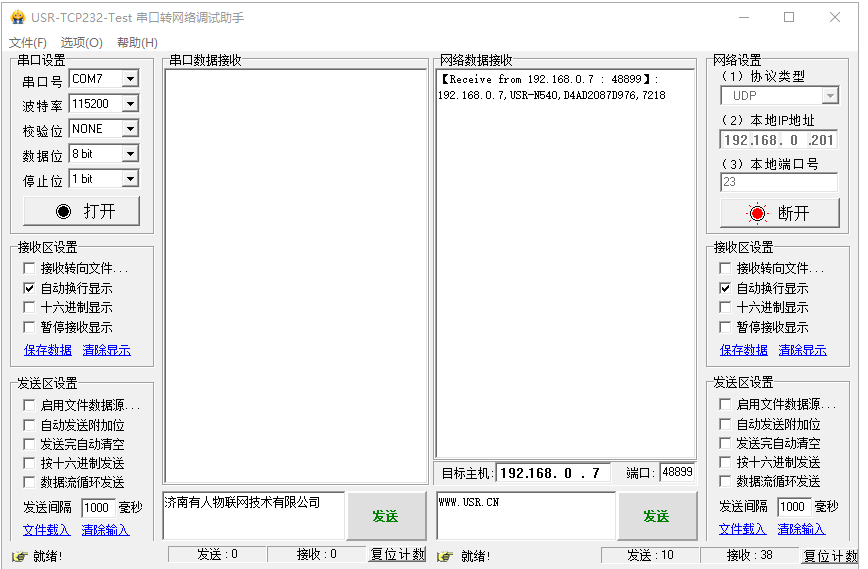Screen dimensions: 868x569
Task: Open the 协议类型 UDP dropdown
Action: coord(830,96)
